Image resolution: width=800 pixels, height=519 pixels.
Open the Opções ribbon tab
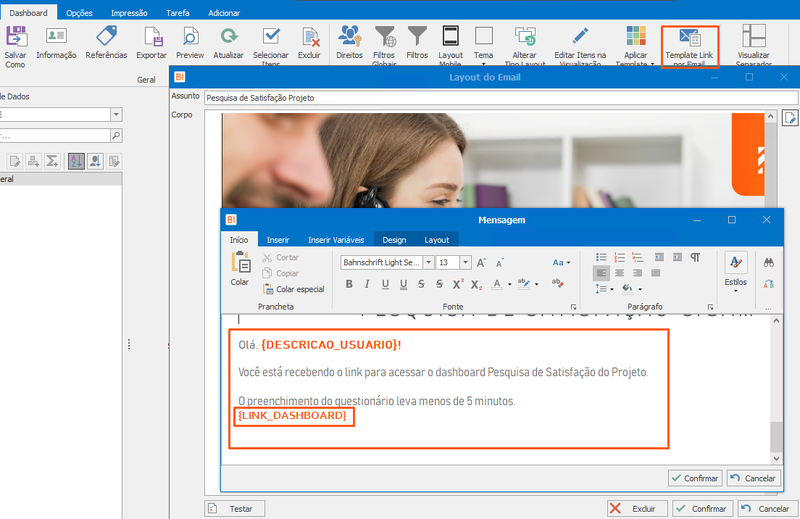[79, 13]
